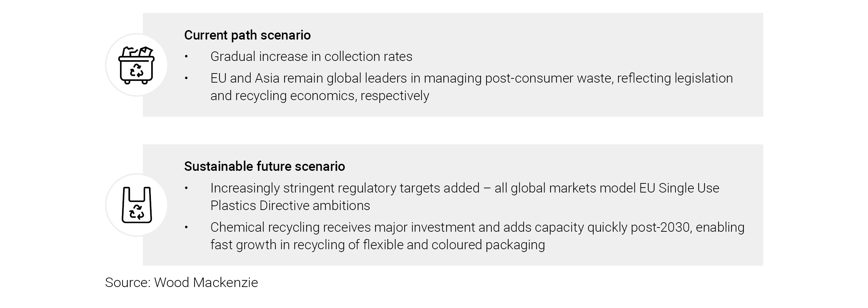The height and width of the screenshot is (308, 868).
Task: Click the 'post-2030' word
Action: tap(661, 227)
